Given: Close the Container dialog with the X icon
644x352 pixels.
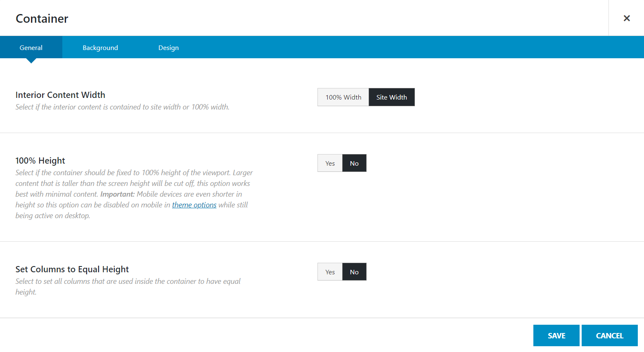Looking at the screenshot, I should (x=626, y=18).
